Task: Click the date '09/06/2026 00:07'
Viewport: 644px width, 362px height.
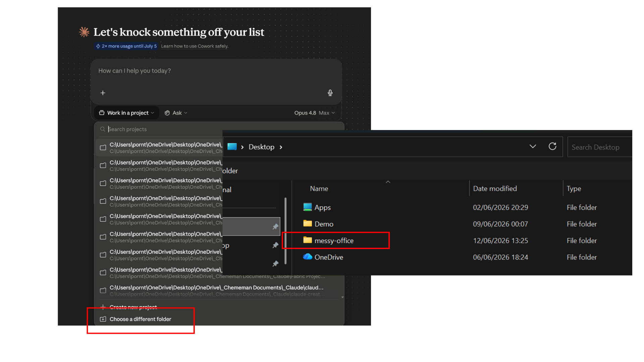Action: click(x=500, y=224)
